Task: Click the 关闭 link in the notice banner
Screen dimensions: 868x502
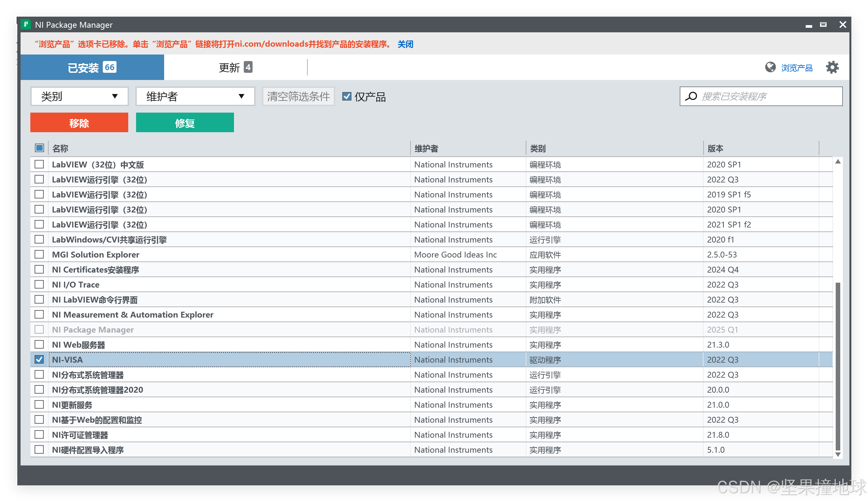Action: click(405, 44)
